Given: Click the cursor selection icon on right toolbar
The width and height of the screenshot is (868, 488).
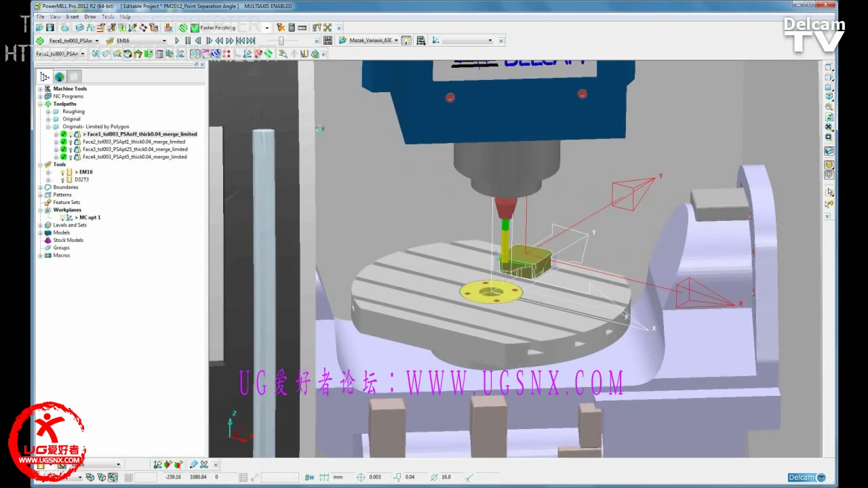Looking at the screenshot, I should point(829,192).
